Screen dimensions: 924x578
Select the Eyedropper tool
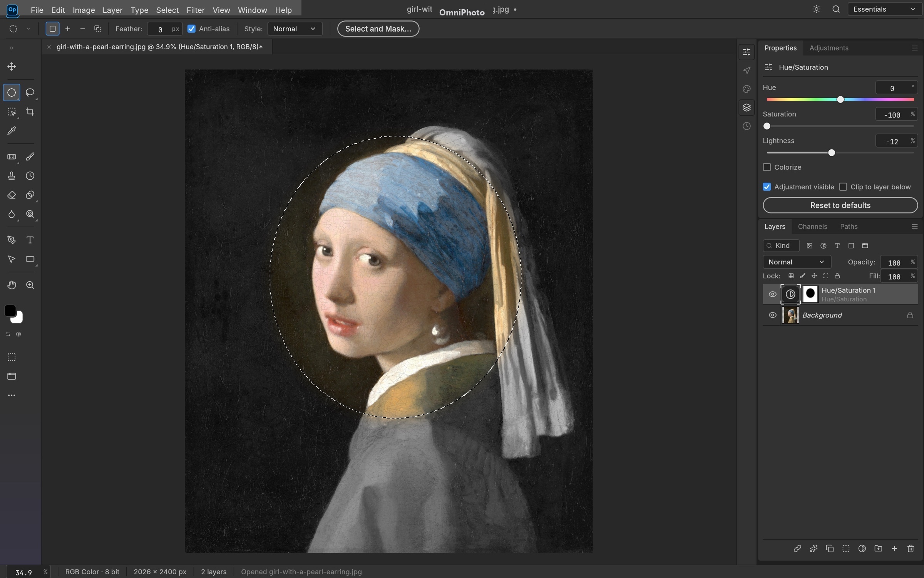click(12, 131)
